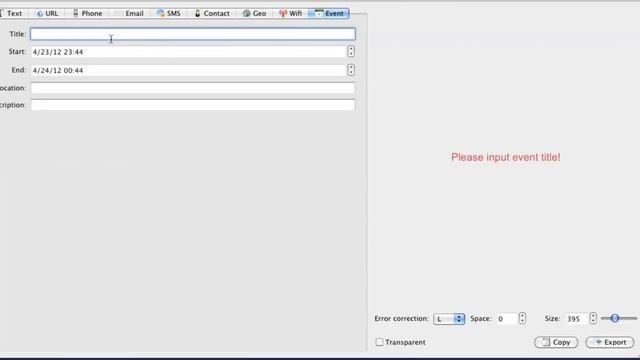Image resolution: width=640 pixels, height=360 pixels.
Task: Adjust the Space stepper
Action: click(522, 318)
